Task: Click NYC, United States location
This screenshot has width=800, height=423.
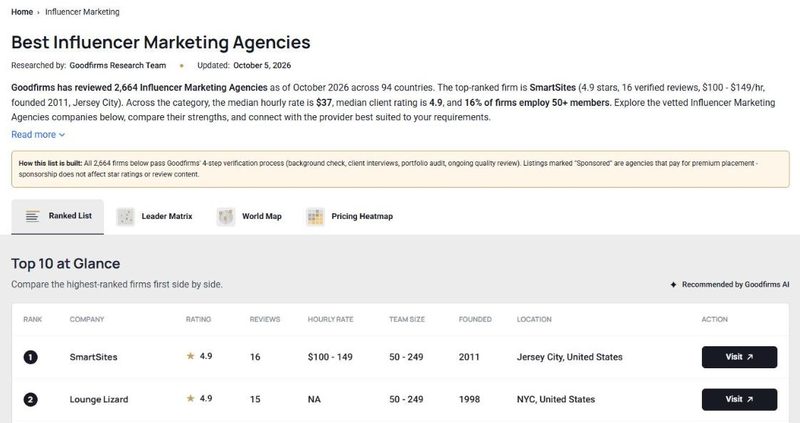Action: pyautogui.click(x=556, y=400)
